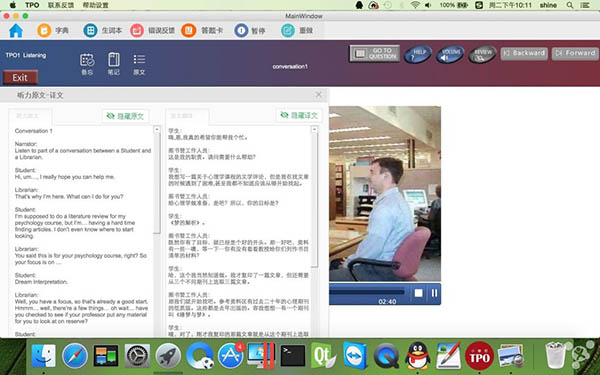Go to the Home page icon
This screenshot has height=375, width=600.
click(16, 31)
